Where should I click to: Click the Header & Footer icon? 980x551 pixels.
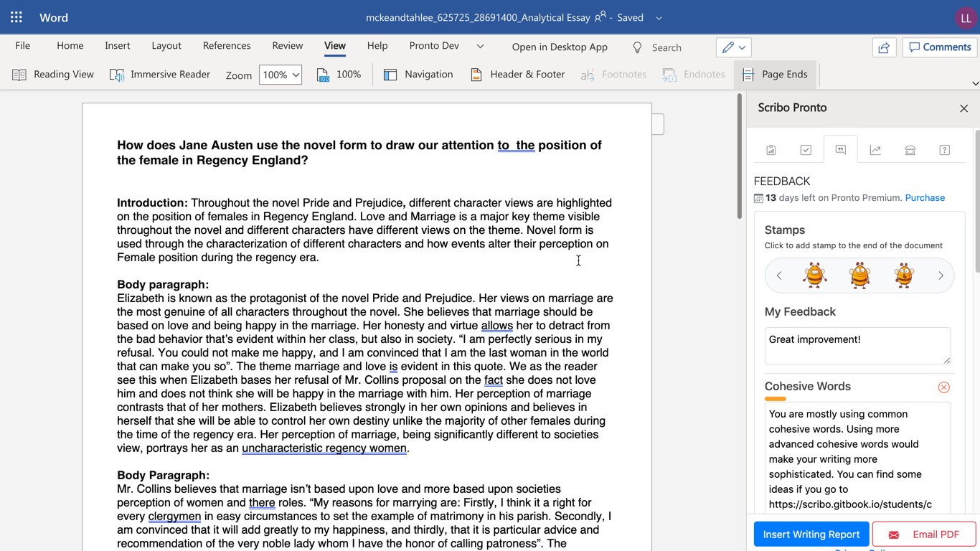pos(476,75)
